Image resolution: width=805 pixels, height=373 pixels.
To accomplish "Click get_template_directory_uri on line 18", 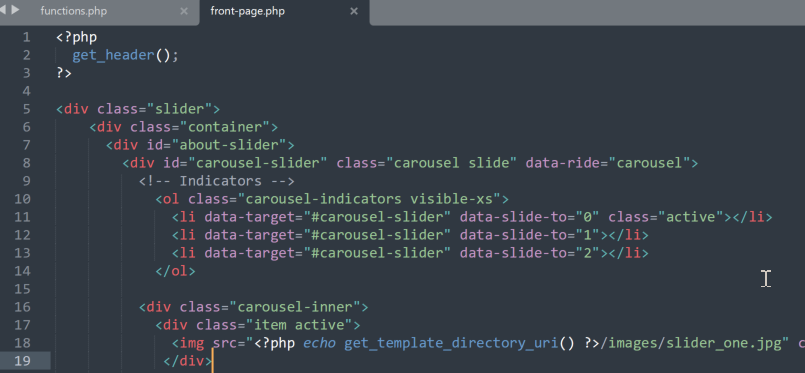I will [451, 343].
